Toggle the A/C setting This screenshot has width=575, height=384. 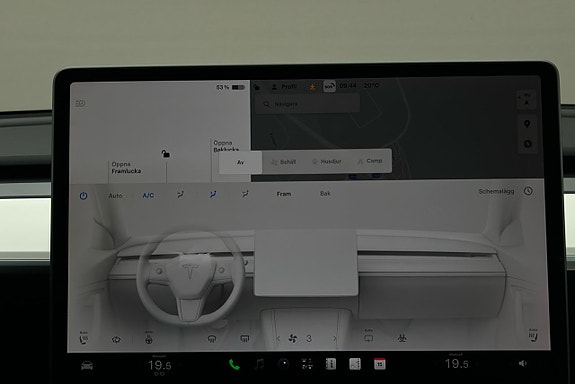148,195
